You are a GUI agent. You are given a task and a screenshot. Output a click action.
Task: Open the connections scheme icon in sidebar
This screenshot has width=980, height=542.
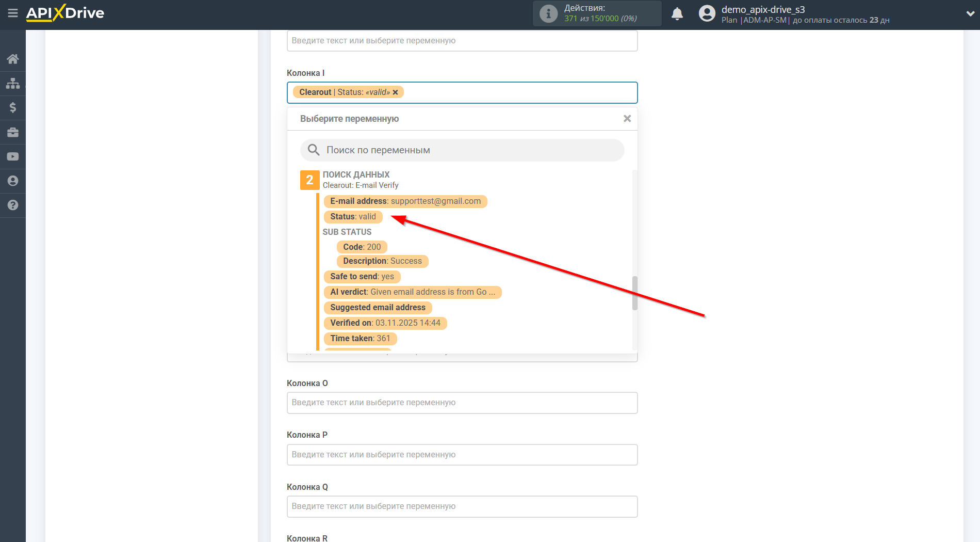[x=13, y=83]
